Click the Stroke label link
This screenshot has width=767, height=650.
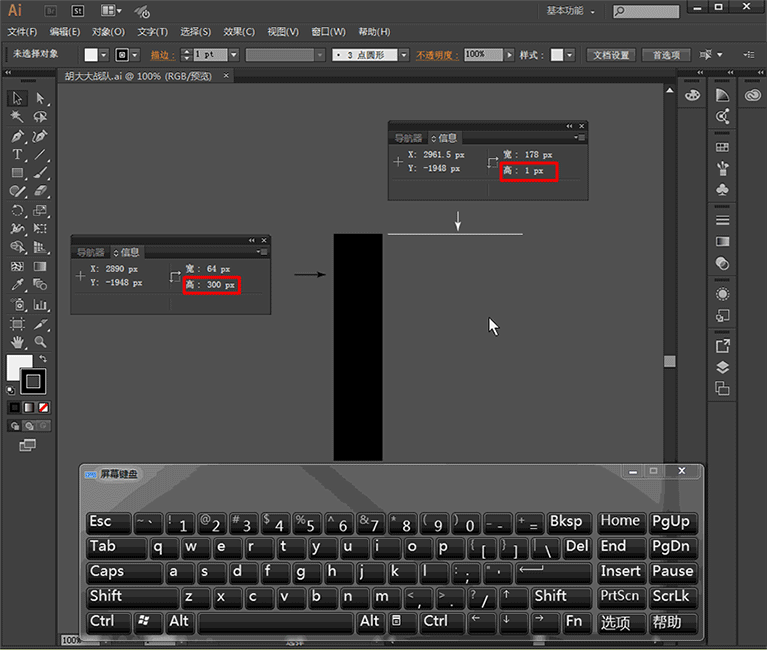click(162, 56)
